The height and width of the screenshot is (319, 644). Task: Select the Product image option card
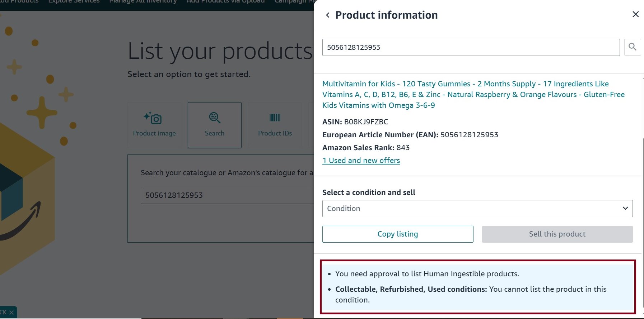[154, 125]
